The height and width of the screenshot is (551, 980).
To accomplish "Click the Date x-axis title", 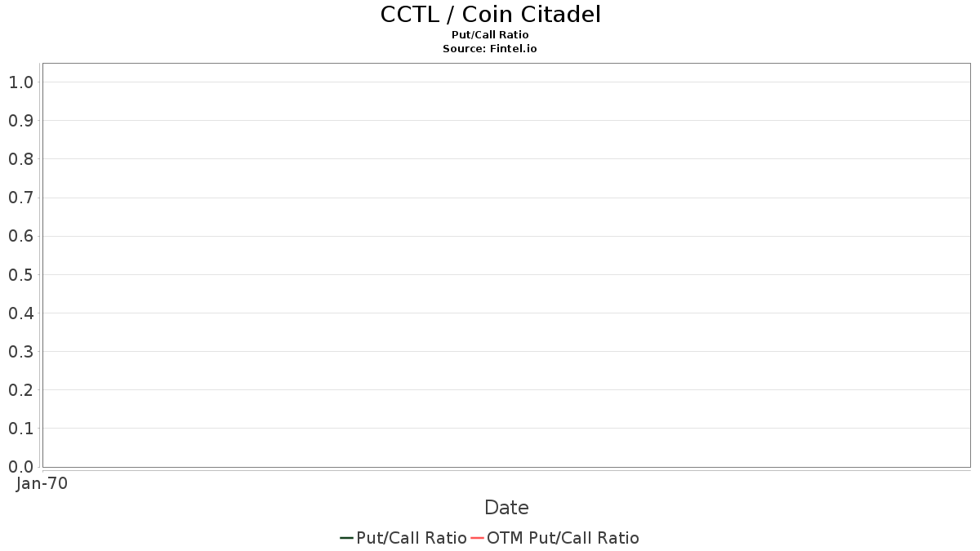I will 506,508.
